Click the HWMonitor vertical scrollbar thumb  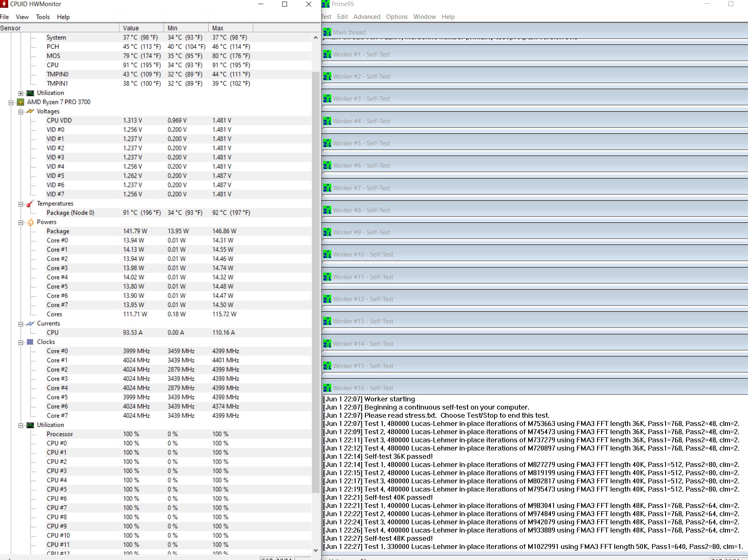(315, 282)
